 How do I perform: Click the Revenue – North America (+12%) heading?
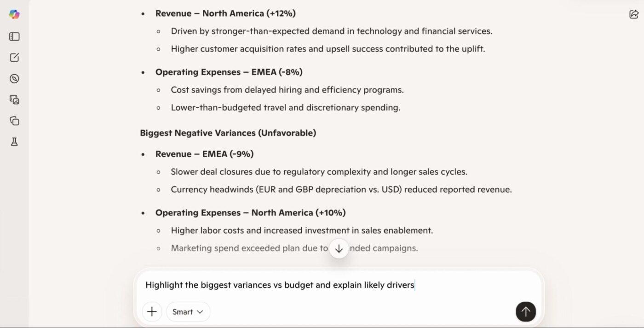point(225,13)
